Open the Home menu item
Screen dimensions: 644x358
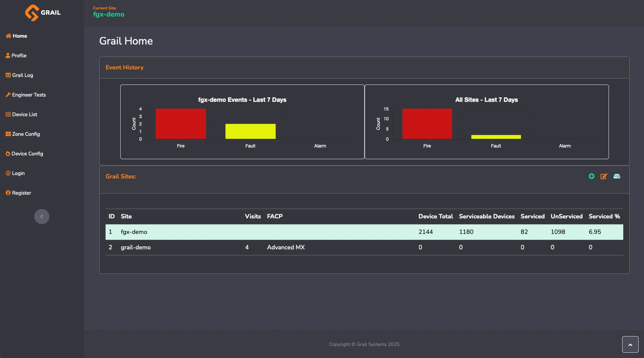pyautogui.click(x=20, y=36)
